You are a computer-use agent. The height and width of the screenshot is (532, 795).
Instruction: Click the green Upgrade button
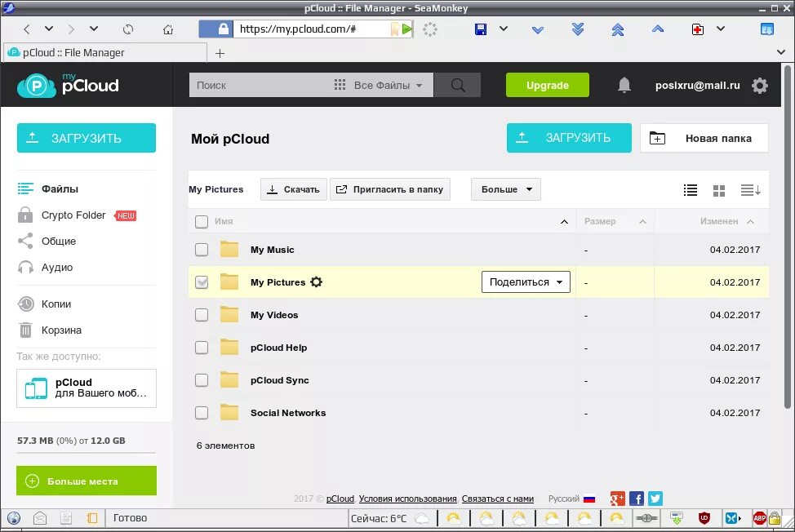pyautogui.click(x=548, y=85)
